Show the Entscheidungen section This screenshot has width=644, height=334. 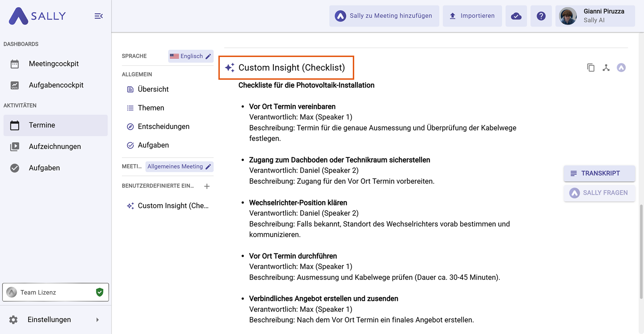point(163,127)
